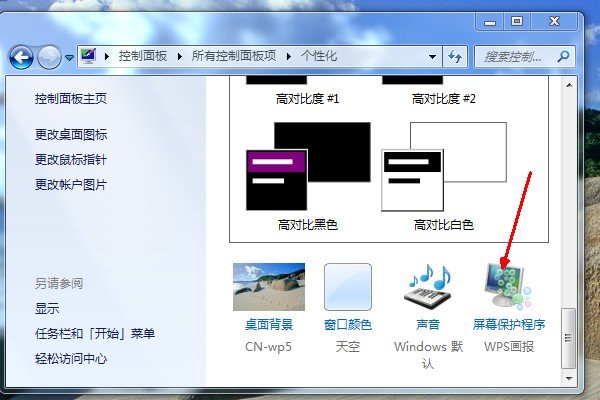Click the 天空 color name
This screenshot has width=600, height=400.
tap(348, 347)
